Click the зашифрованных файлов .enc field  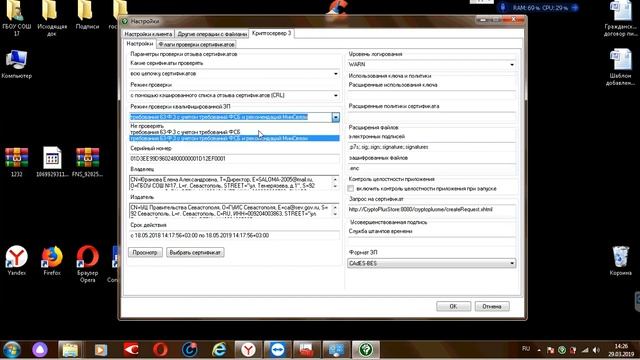coord(431,168)
